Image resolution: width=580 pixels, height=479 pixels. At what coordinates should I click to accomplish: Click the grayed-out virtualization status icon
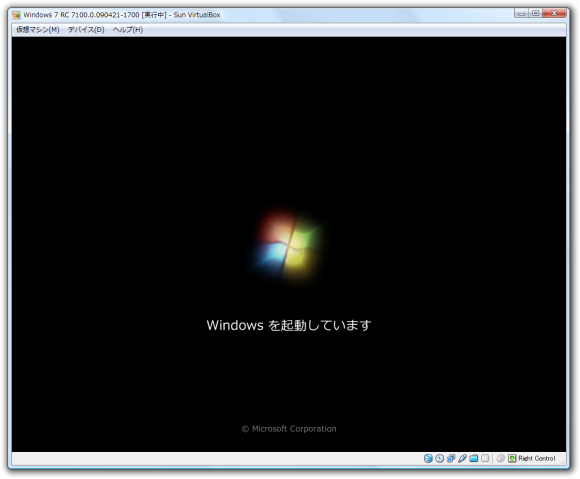[x=485, y=459]
